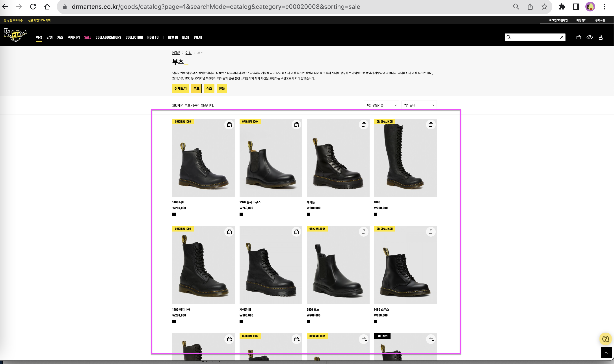
Task: Bookmark this page with star icon
Action: point(544,7)
